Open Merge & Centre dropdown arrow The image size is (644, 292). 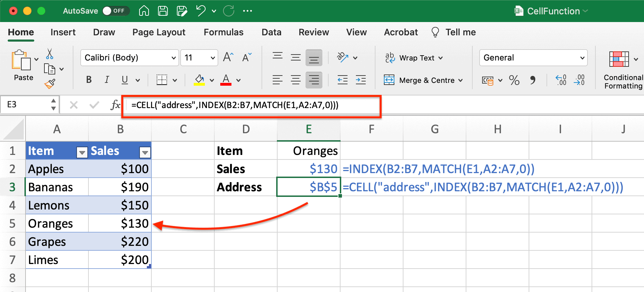click(460, 80)
